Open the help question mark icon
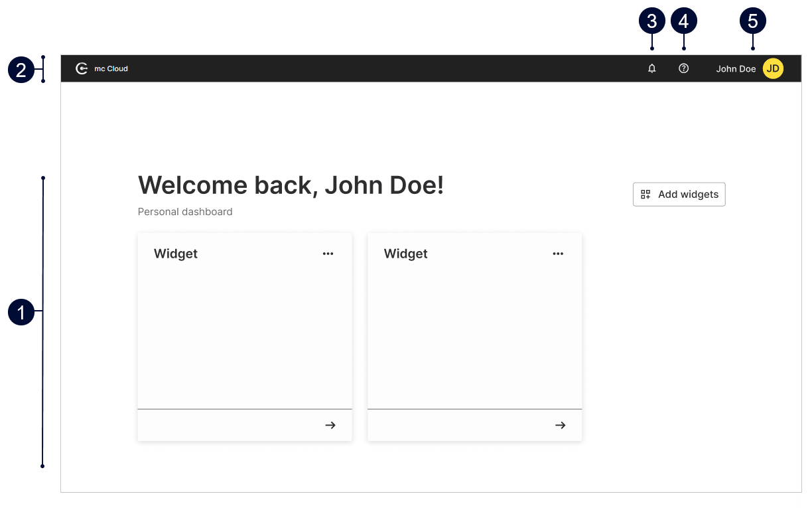This screenshot has height=508, width=812. (684, 68)
